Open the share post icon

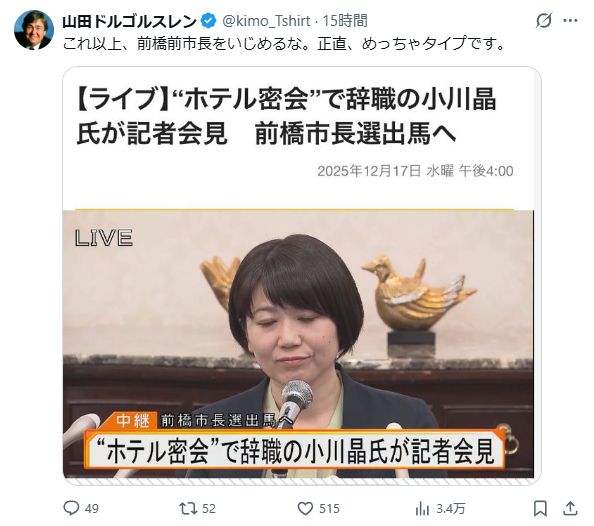[570, 508]
